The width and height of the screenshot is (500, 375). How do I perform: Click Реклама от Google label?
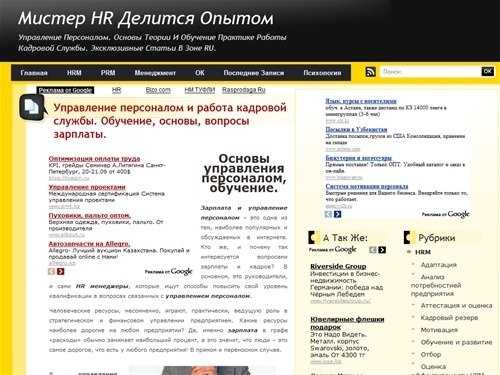(65, 90)
